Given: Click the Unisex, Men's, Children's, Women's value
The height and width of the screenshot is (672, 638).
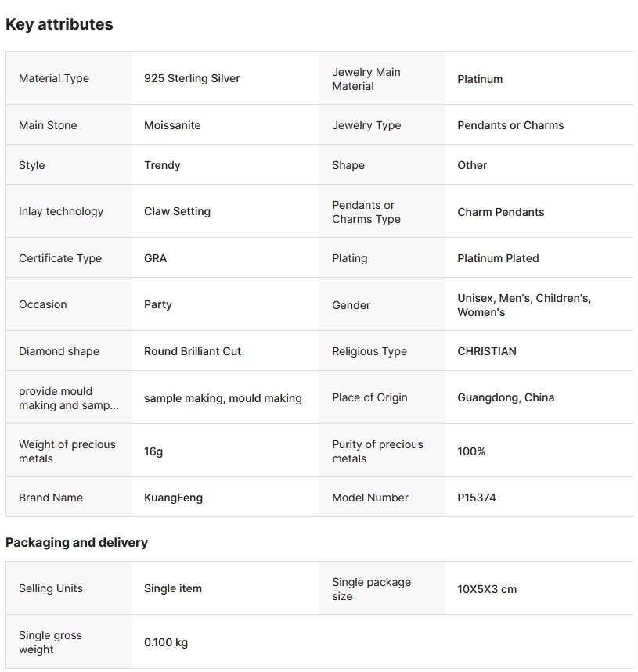Looking at the screenshot, I should 524,305.
